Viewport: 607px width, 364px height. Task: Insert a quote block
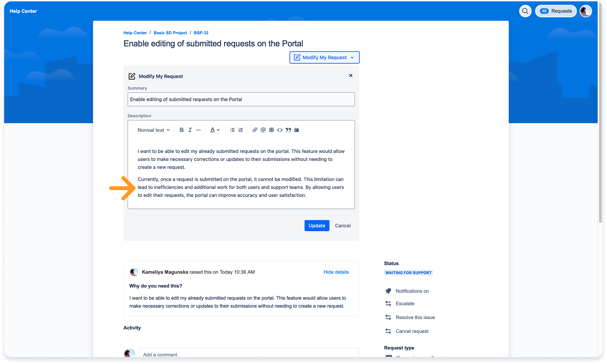click(x=288, y=130)
